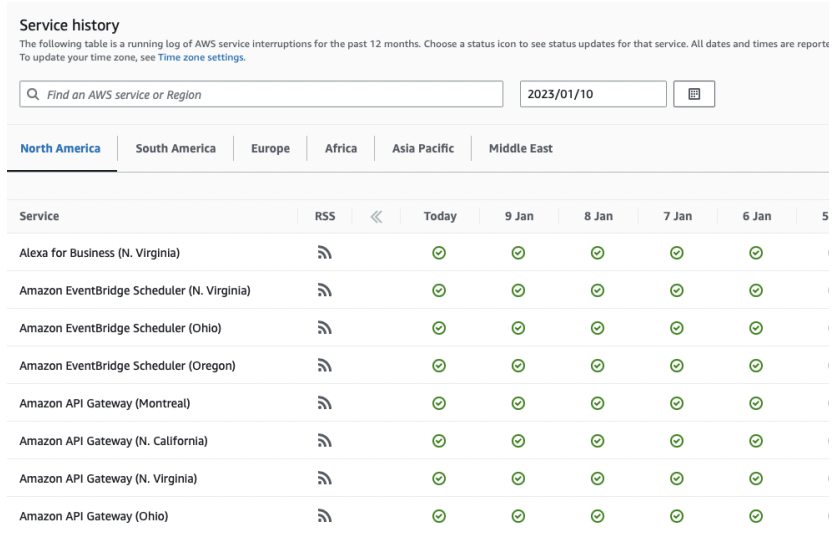
Task: Click Amazon API Gateway (Ohio) label
Action: (x=93, y=516)
